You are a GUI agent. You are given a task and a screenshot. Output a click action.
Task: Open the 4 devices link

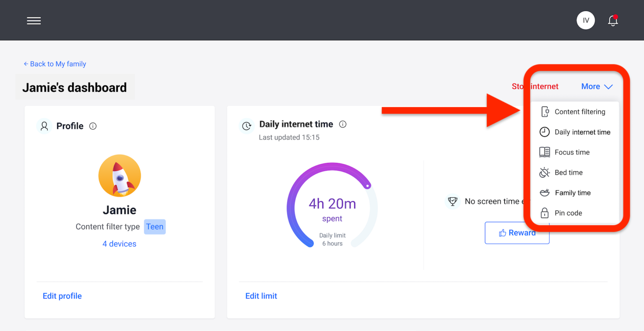[119, 244]
